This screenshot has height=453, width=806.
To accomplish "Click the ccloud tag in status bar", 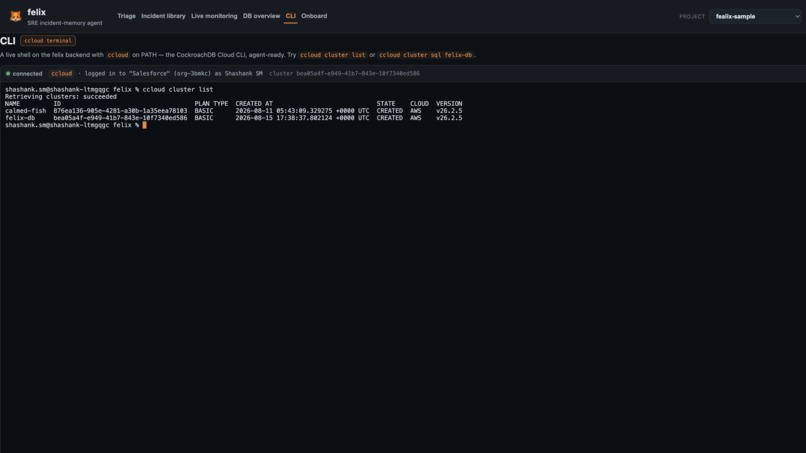I will click(x=62, y=74).
